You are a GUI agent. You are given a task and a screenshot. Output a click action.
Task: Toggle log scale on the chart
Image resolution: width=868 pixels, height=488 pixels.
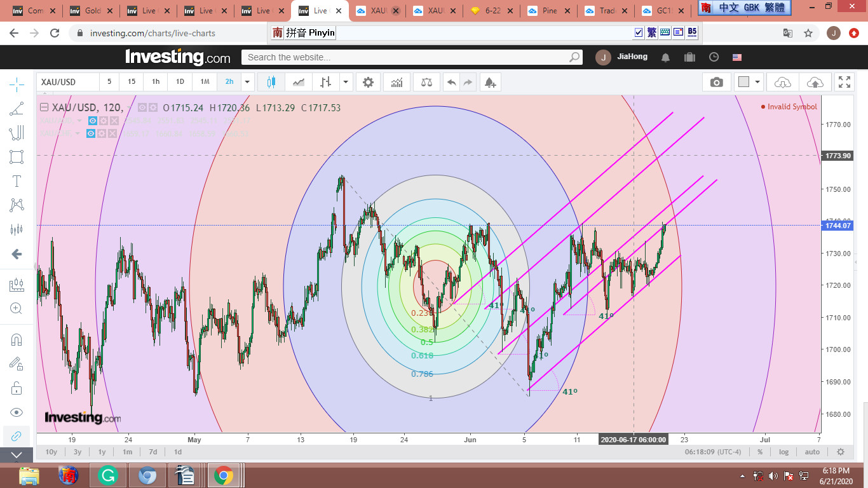click(783, 452)
